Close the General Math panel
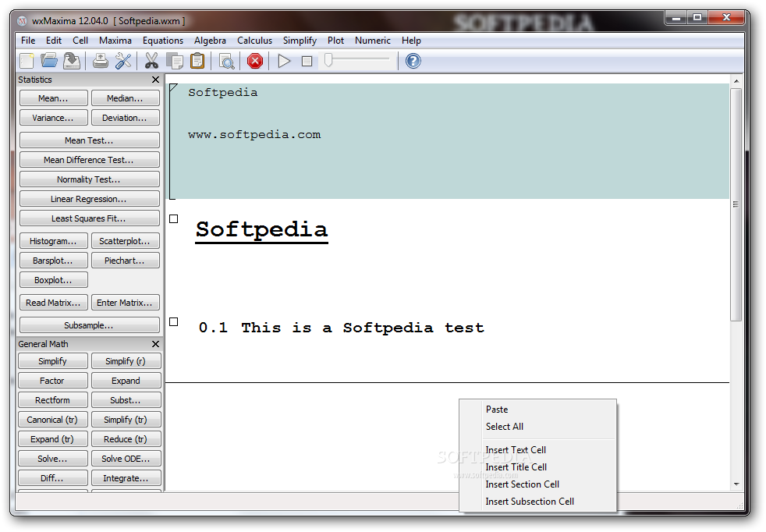 coord(155,344)
